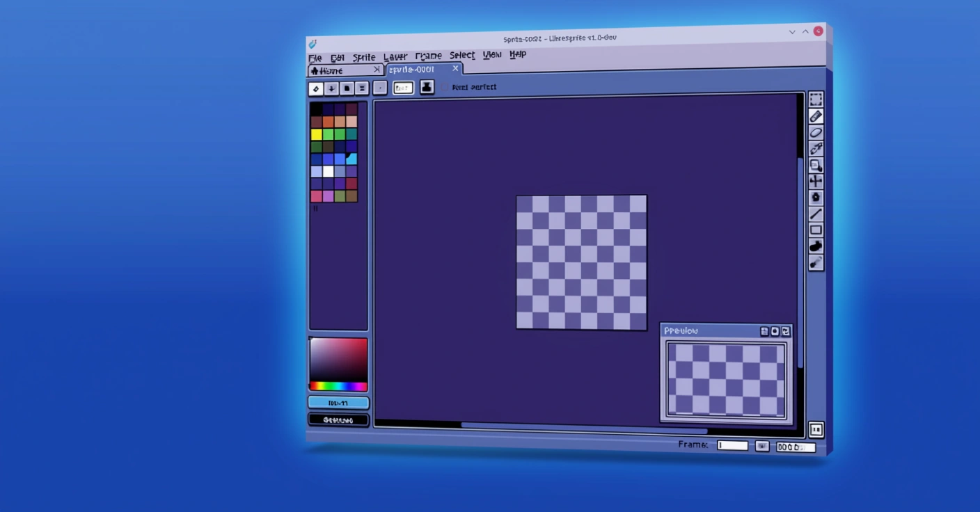
Task: Pick the eyedropper tool
Action: (x=816, y=149)
